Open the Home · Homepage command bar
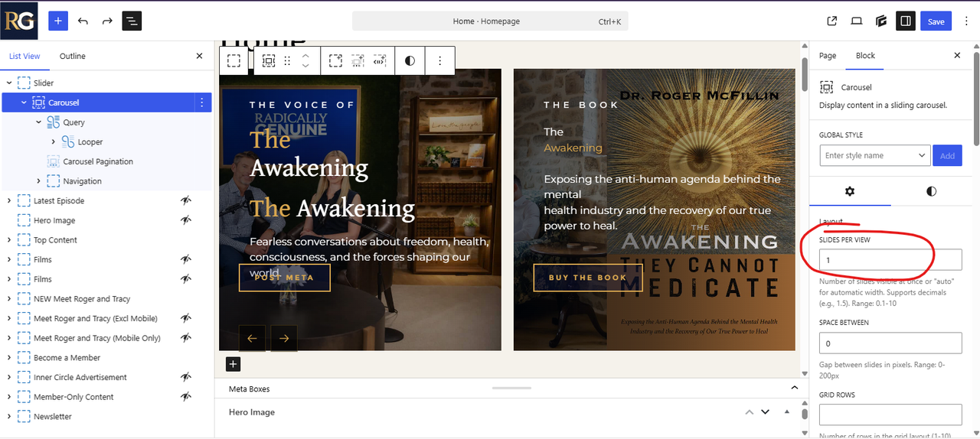Screen dimensions: 980x439 click(x=490, y=21)
